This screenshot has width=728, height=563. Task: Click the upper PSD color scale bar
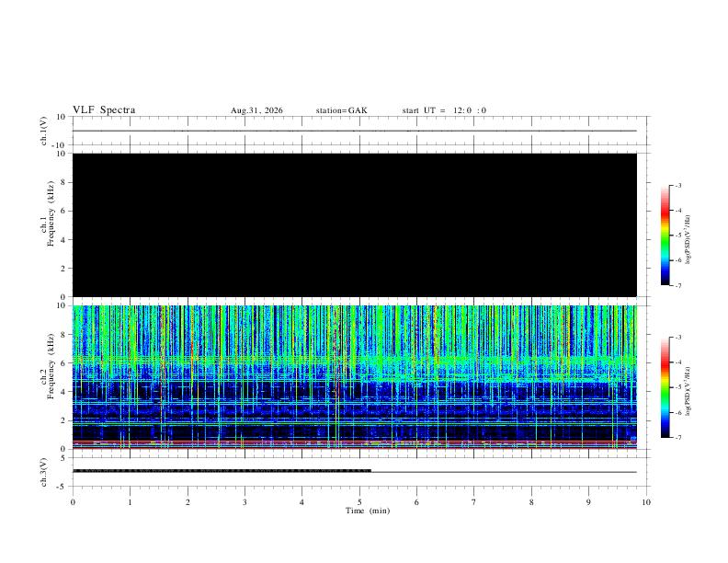tap(665, 236)
